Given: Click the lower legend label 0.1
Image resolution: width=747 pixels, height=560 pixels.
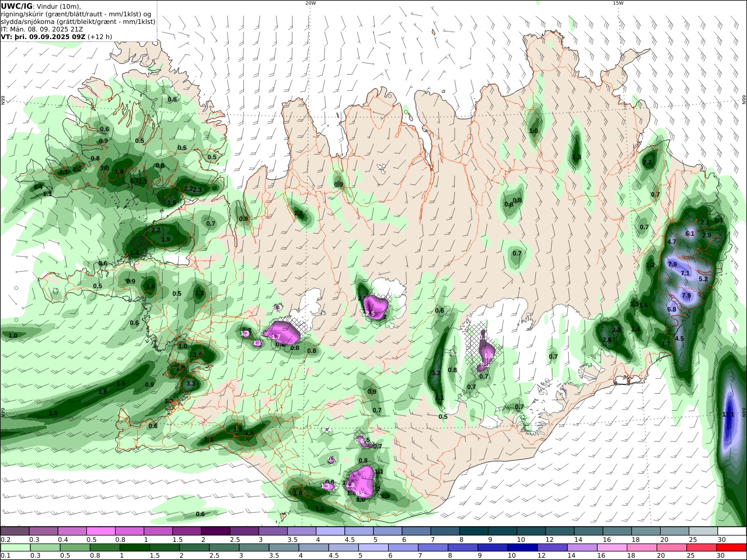Looking at the screenshot, I should (5, 555).
